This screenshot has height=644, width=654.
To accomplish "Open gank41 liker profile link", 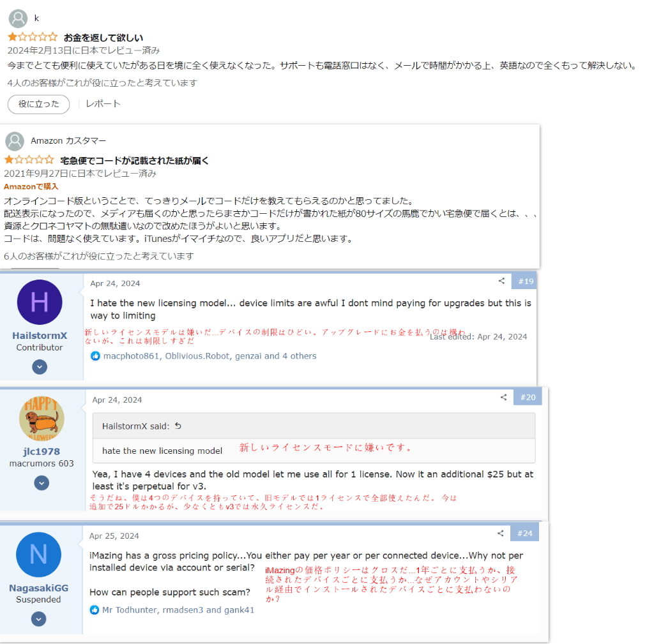I will [x=240, y=610].
